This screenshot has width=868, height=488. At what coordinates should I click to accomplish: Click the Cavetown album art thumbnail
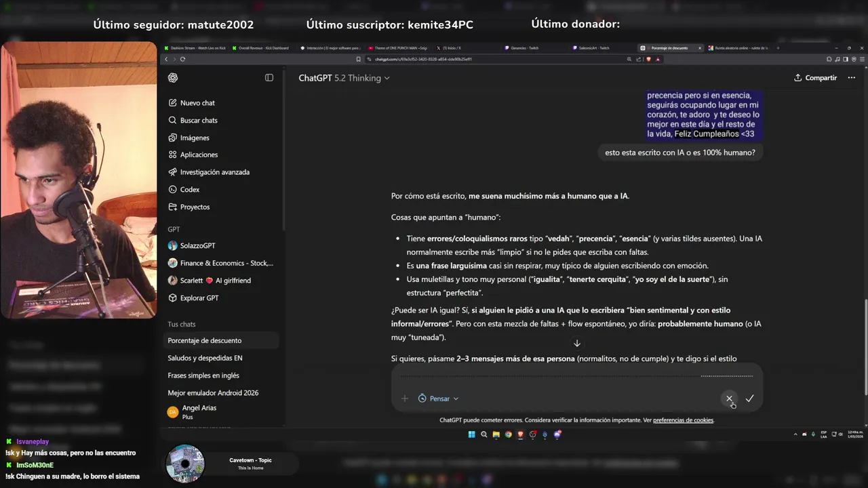click(185, 464)
